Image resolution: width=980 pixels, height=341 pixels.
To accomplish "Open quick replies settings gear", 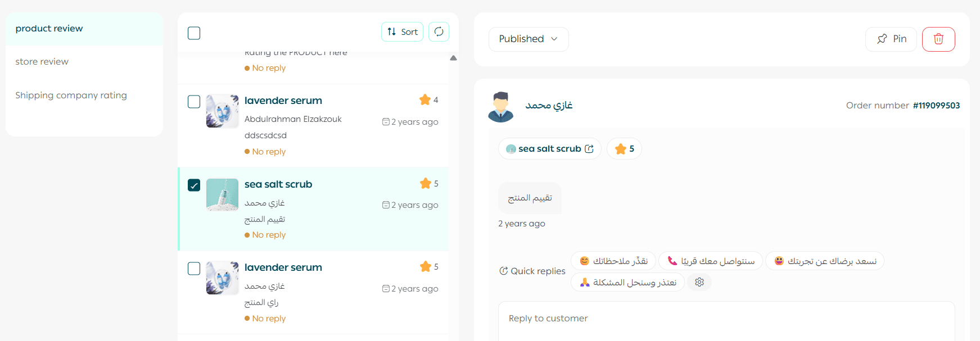I will 699,282.
